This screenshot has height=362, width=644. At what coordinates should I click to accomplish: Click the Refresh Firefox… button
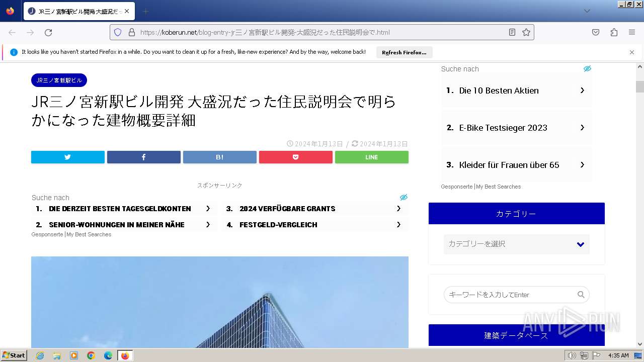(404, 52)
